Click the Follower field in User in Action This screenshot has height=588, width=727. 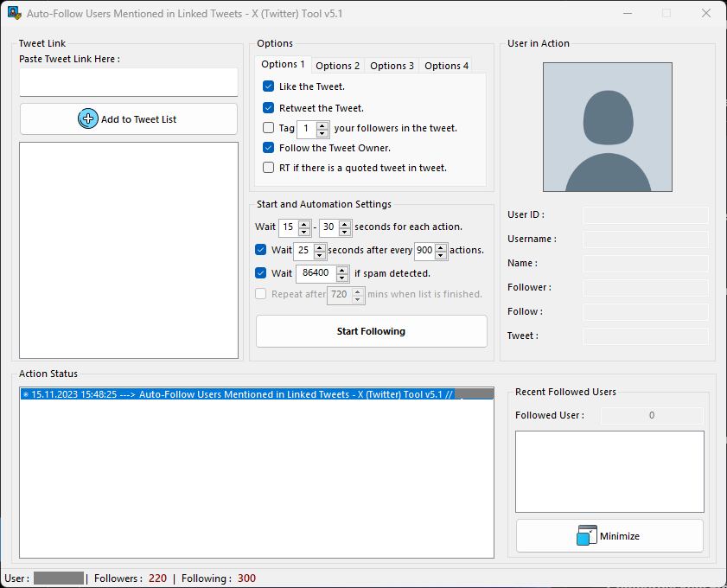pyautogui.click(x=646, y=287)
